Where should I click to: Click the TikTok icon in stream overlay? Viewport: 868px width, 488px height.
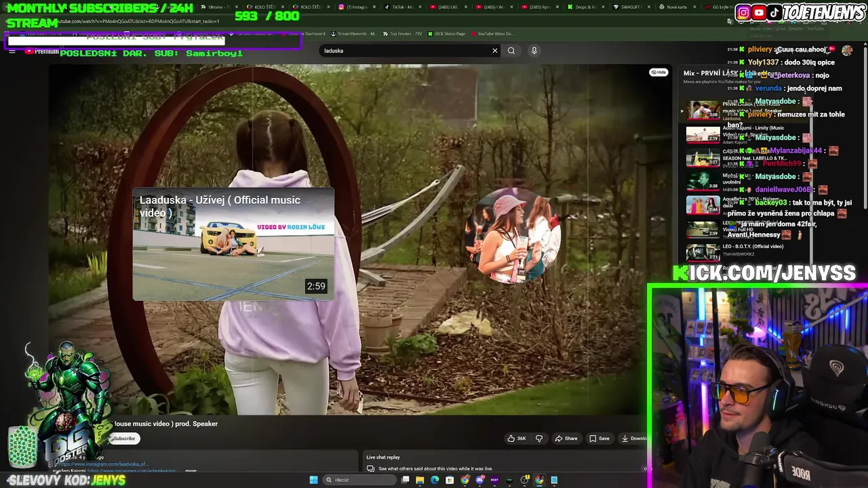pos(774,12)
